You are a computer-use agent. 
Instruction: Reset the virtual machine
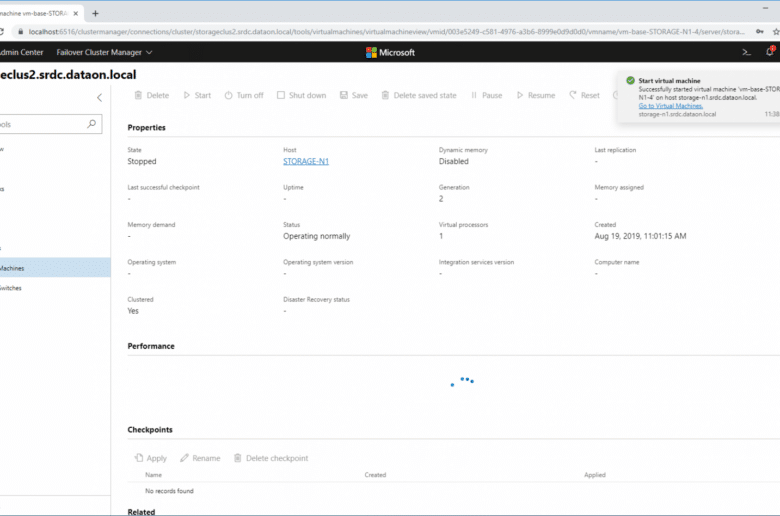click(585, 95)
